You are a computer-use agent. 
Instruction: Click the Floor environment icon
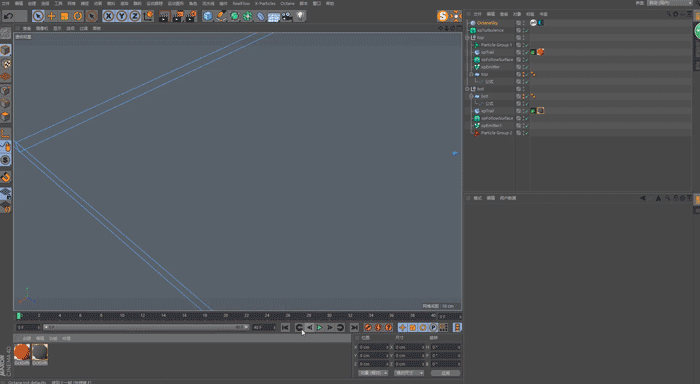click(274, 17)
